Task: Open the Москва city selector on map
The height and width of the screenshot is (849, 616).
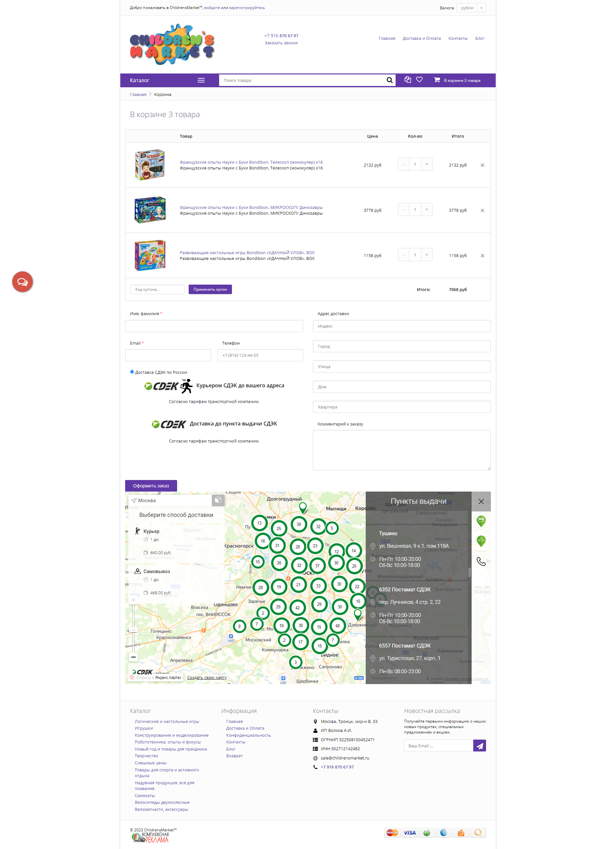Action: pos(147,501)
